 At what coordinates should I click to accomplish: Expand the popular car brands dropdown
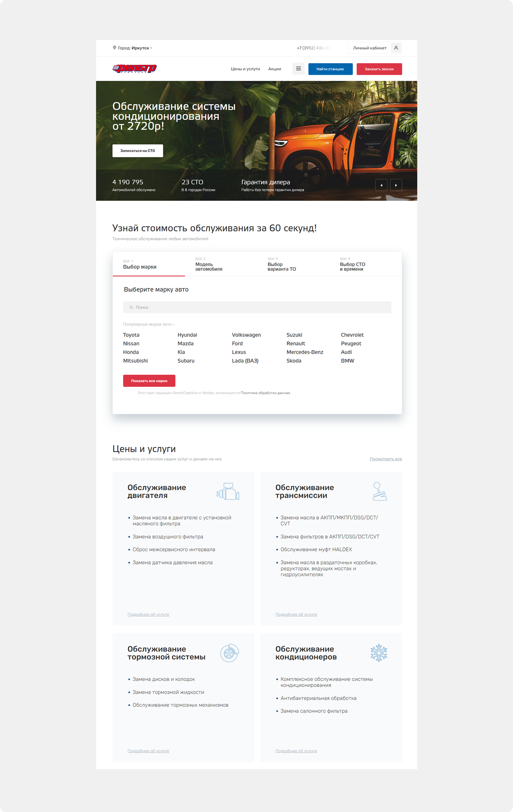pyautogui.click(x=149, y=324)
